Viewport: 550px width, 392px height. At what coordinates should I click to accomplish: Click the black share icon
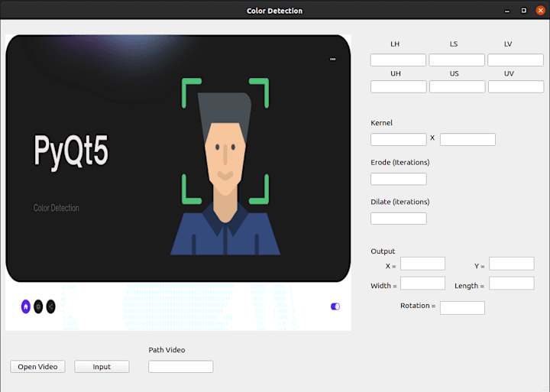click(x=51, y=306)
